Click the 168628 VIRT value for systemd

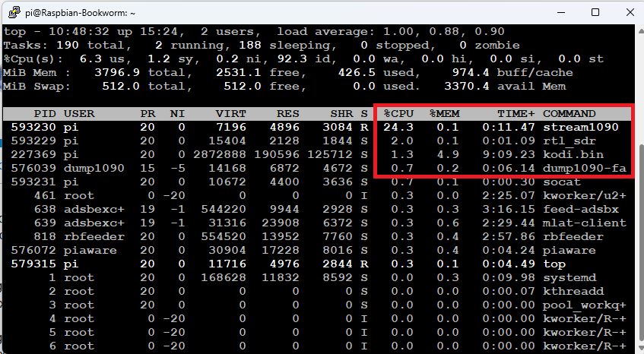coord(224,278)
